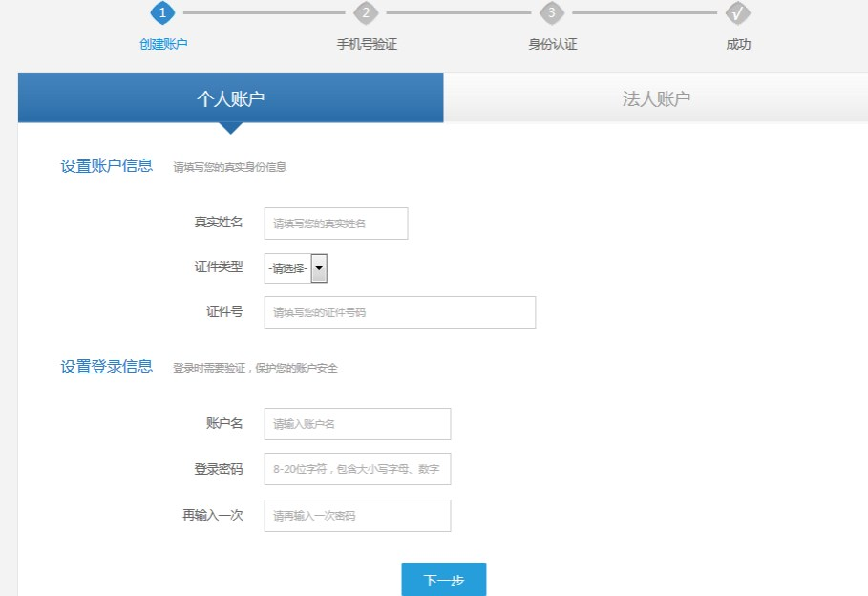Click into the 证件号 number field
Screen dimensions: 868x596
pyautogui.click(x=399, y=312)
